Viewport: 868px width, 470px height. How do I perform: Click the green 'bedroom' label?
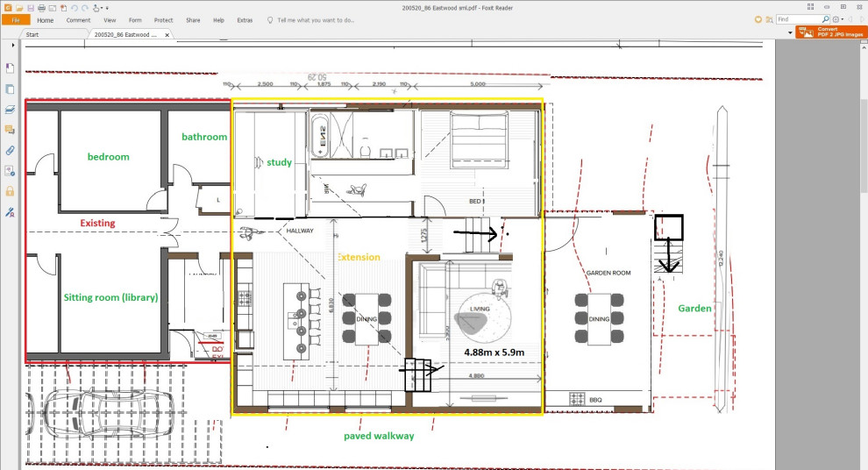point(109,157)
